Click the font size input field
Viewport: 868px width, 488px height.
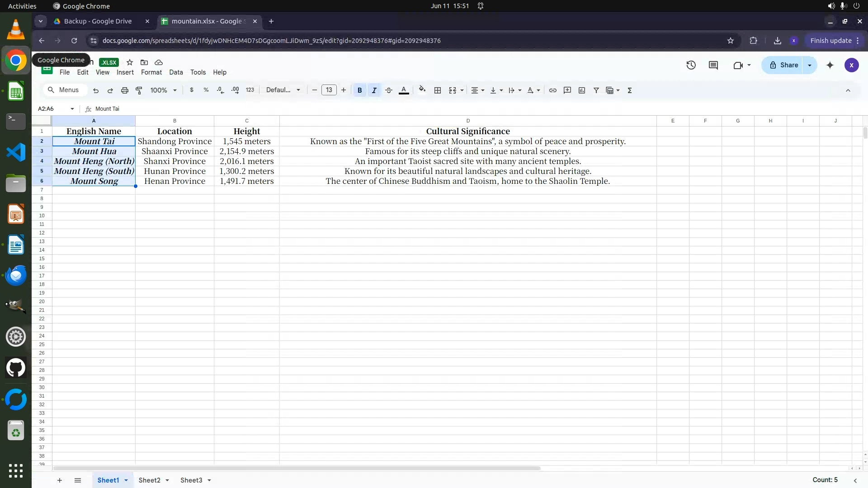[329, 90]
